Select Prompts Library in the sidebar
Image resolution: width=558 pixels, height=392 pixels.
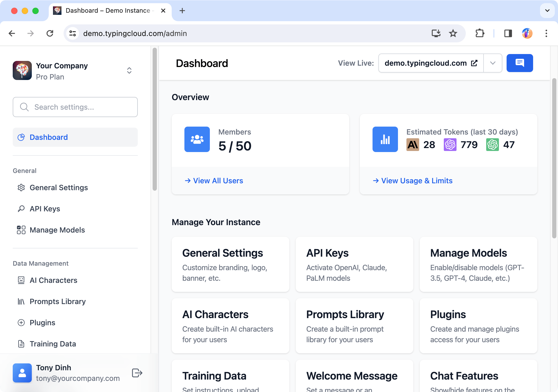point(57,301)
